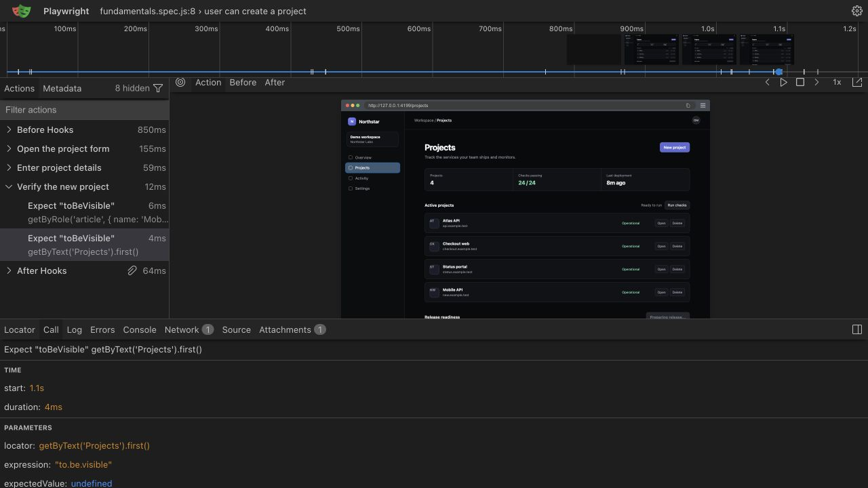Viewport: 868px width, 488px height.
Task: Go to the previous action arrow
Action: pyautogui.click(x=767, y=82)
